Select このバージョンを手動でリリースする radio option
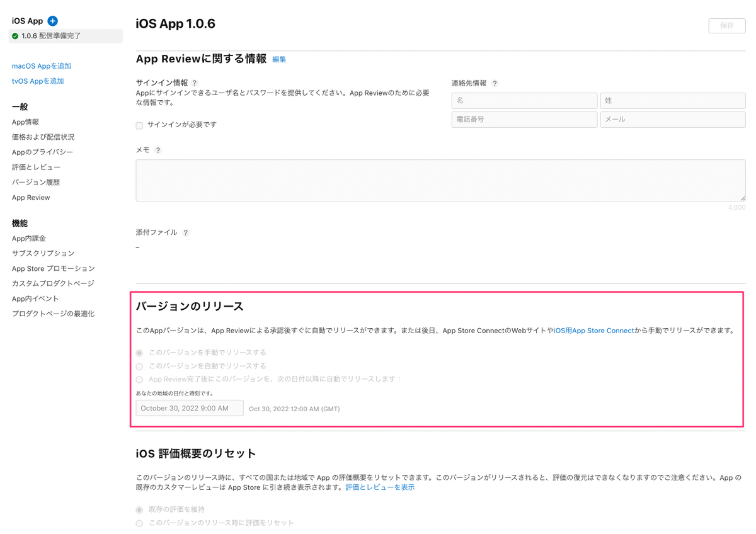 (139, 353)
